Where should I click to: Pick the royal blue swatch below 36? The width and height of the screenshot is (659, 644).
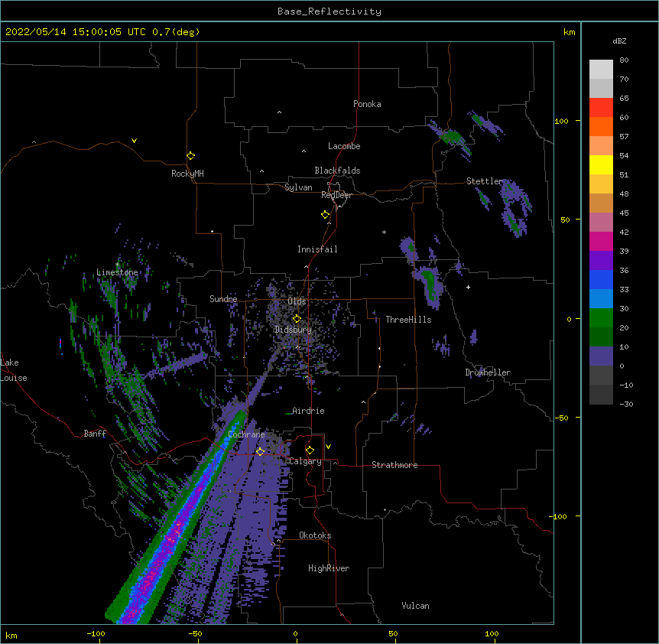click(x=601, y=279)
